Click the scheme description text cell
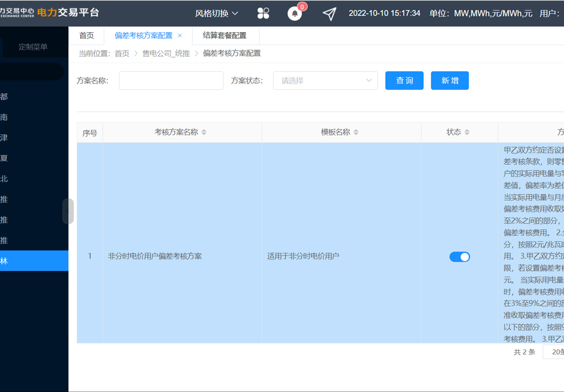 [x=531, y=243]
